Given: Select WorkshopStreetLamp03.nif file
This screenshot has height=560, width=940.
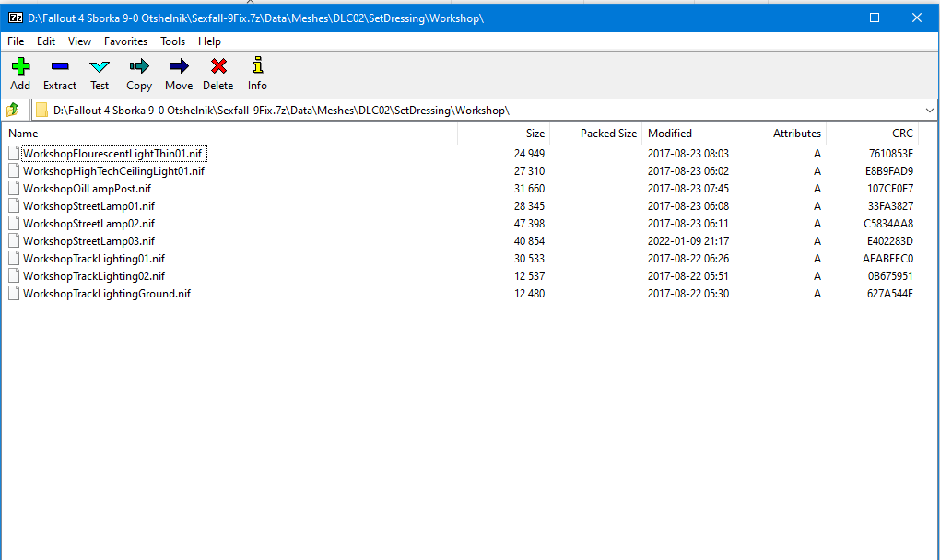Looking at the screenshot, I should (88, 241).
